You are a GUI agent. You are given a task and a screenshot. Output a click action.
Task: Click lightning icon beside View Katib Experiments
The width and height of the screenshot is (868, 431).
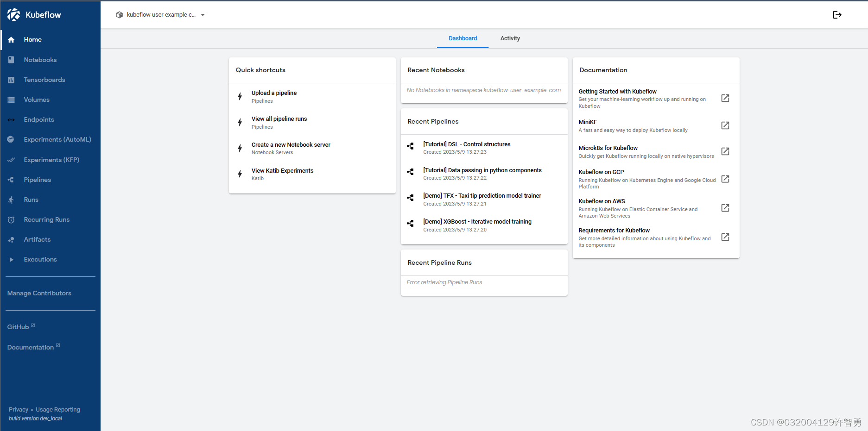pyautogui.click(x=240, y=174)
